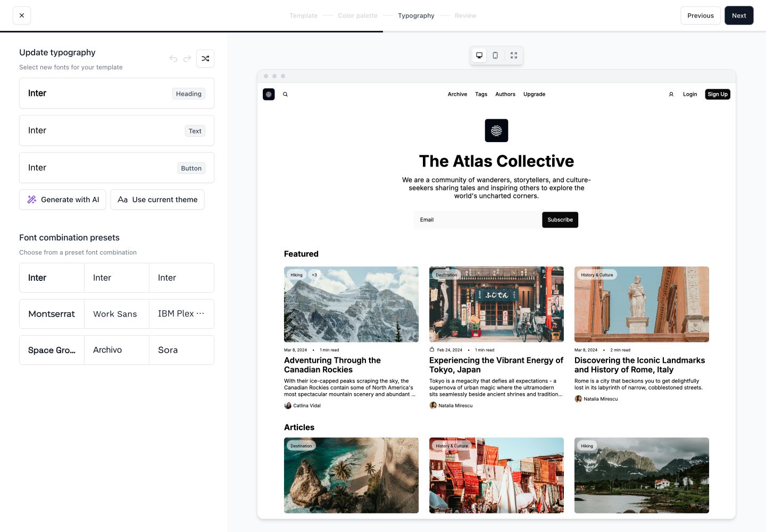Redo the font change
Image resolution: width=766 pixels, height=532 pixels.
tap(187, 59)
